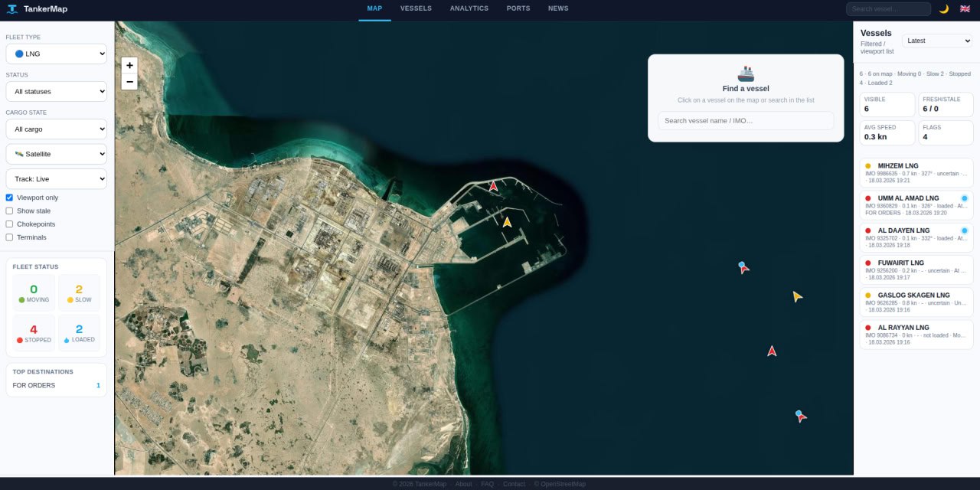Image resolution: width=980 pixels, height=490 pixels.
Task: Click the UK flag language icon
Action: (965, 9)
